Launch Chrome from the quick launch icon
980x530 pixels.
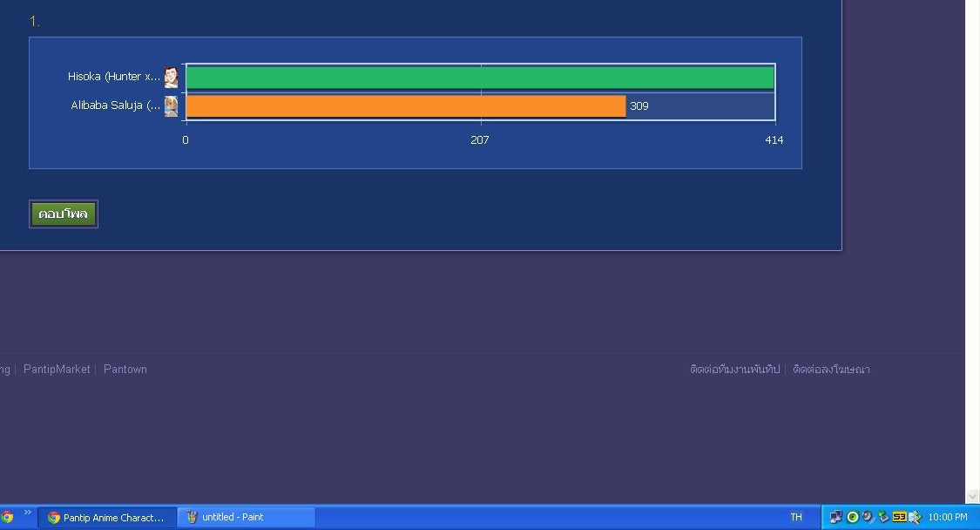click(x=7, y=517)
